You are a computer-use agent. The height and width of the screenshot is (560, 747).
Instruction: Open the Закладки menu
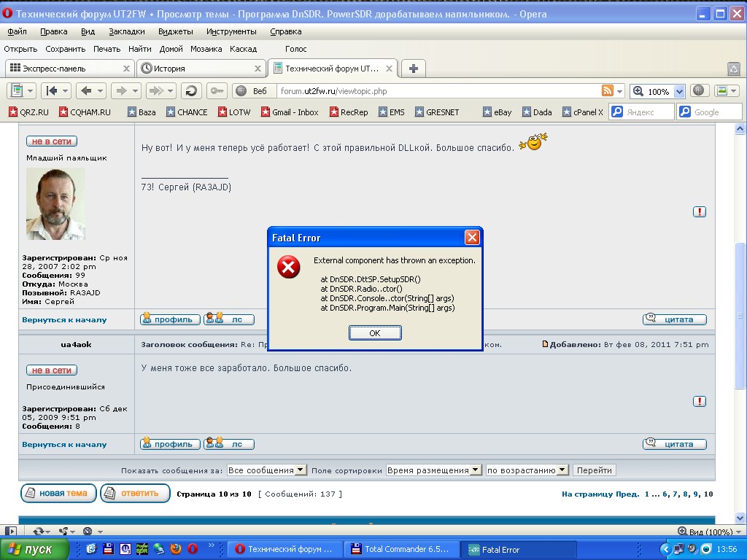[x=127, y=31]
